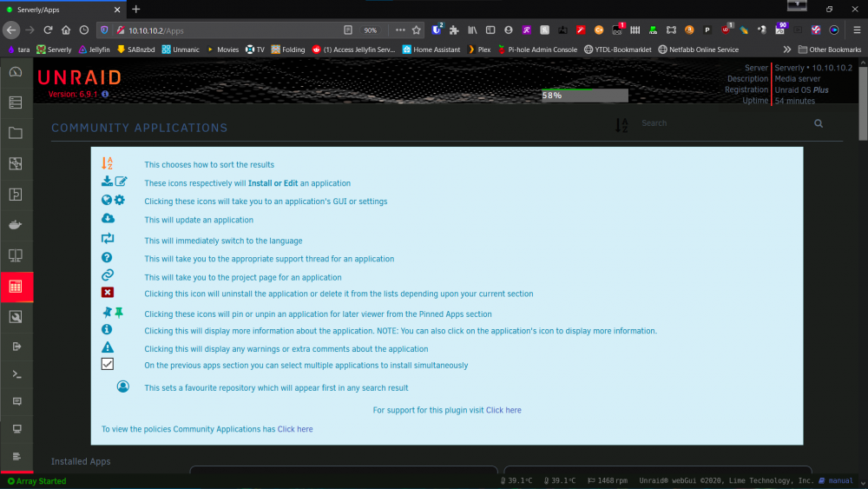This screenshot has height=489, width=868.
Task: Open the Pi-hole Admin Console bookmark
Action: tap(537, 50)
